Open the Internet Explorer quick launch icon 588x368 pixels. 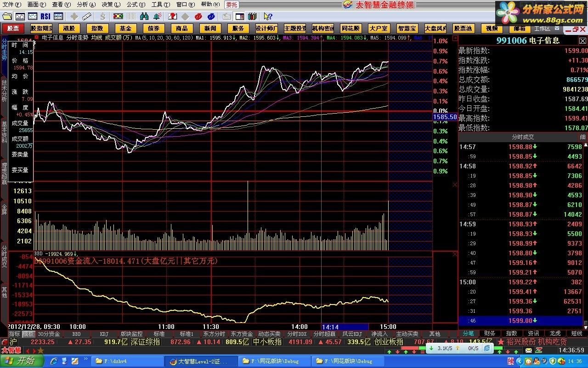coord(53,361)
